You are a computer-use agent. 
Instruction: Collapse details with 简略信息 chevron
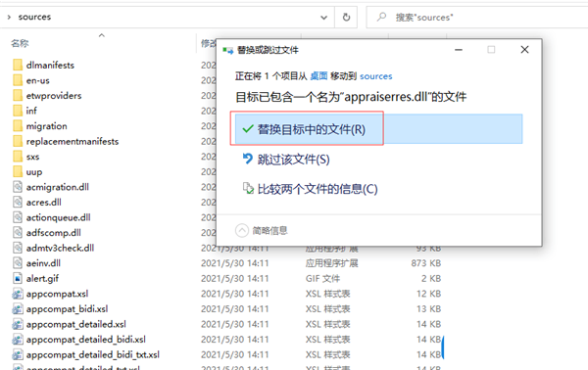[242, 230]
